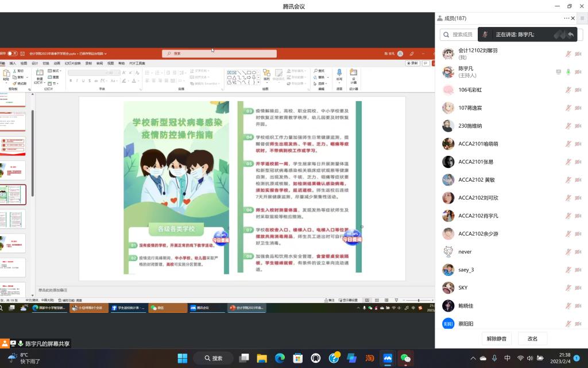Viewport: 588px width, 368px height.
Task: Click the 录制 button in the PowerPoint ribbon
Action: coord(413,63)
